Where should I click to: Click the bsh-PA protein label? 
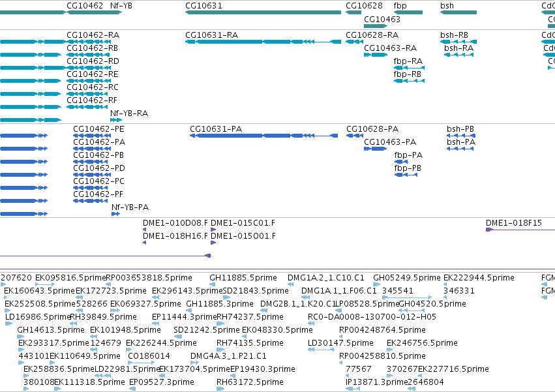coord(461,142)
